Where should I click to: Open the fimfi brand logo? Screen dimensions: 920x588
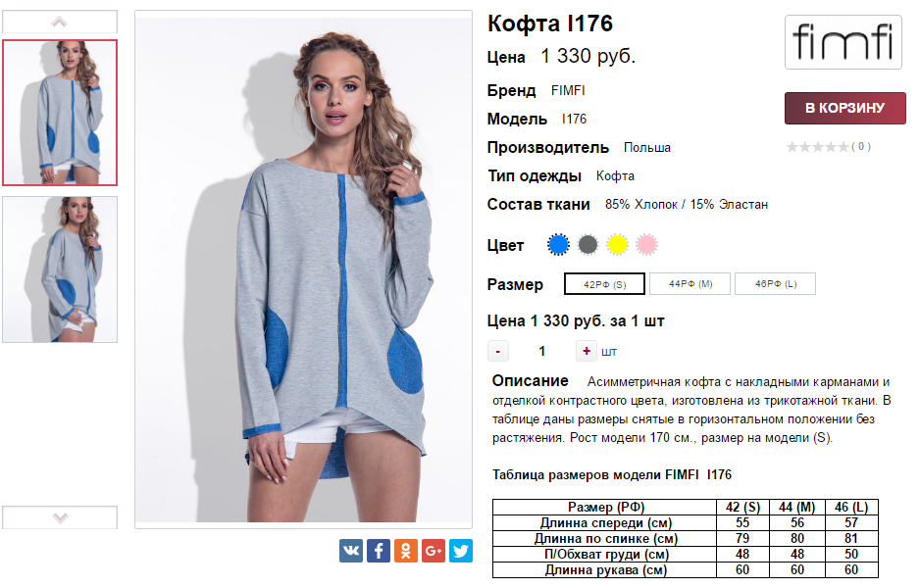pyautogui.click(x=843, y=42)
